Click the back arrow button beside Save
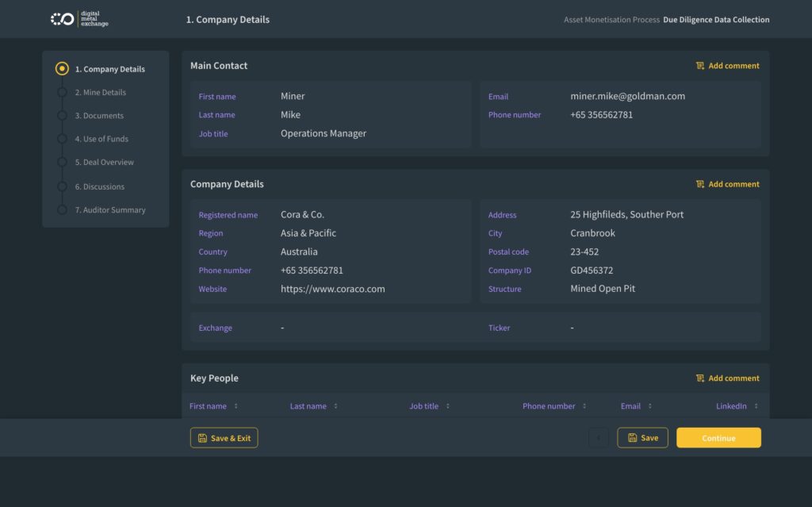 click(x=599, y=438)
